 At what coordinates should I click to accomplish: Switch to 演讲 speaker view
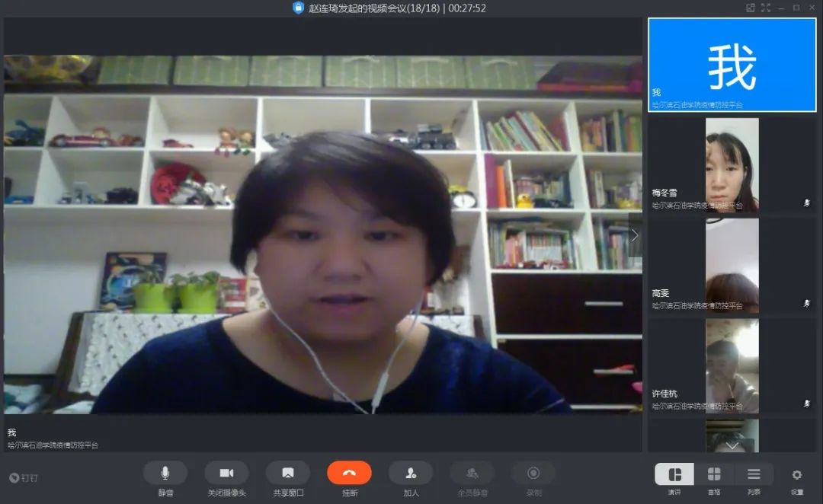[674, 474]
